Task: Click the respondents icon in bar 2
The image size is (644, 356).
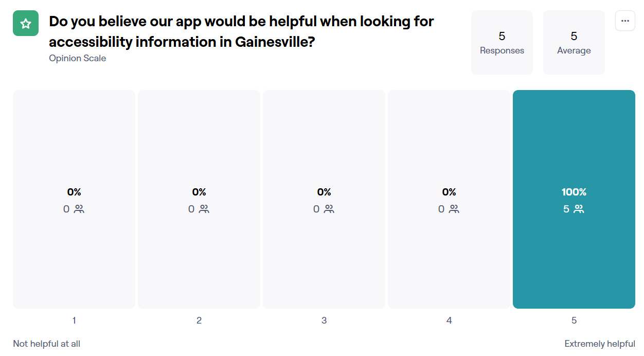Action: point(204,209)
